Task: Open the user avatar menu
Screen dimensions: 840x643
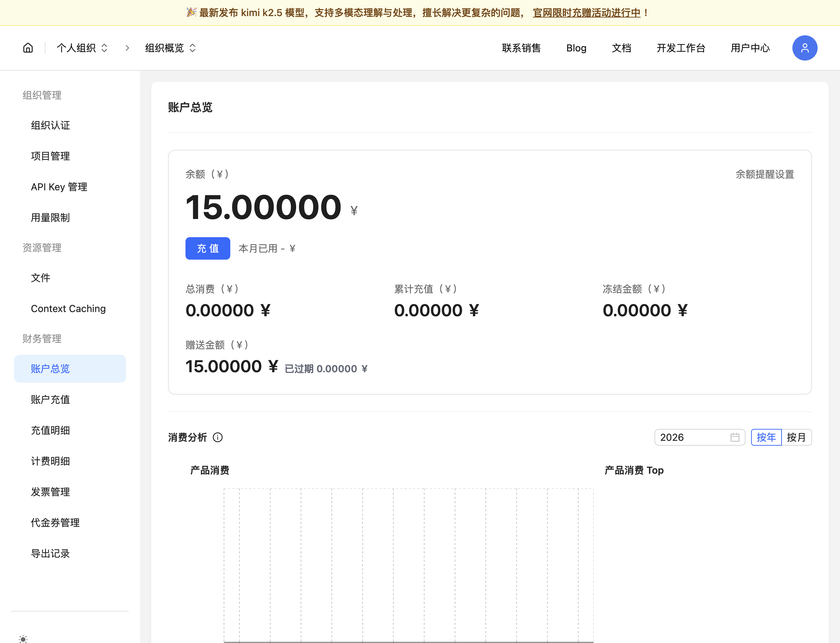Action: pyautogui.click(x=804, y=48)
